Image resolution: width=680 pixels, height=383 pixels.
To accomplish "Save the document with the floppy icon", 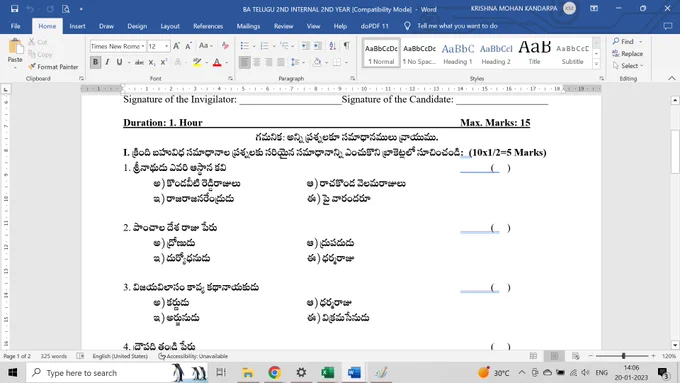I will (x=14, y=9).
